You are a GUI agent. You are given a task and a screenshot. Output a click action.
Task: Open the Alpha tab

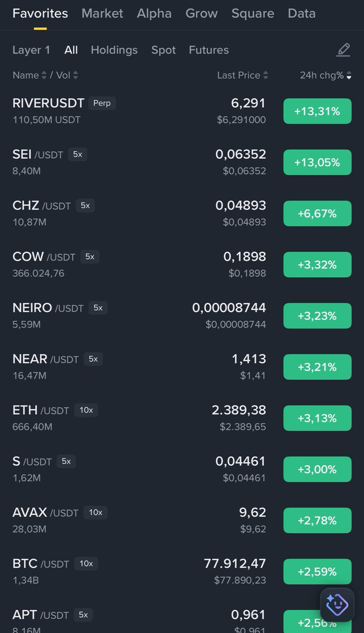[x=154, y=14]
